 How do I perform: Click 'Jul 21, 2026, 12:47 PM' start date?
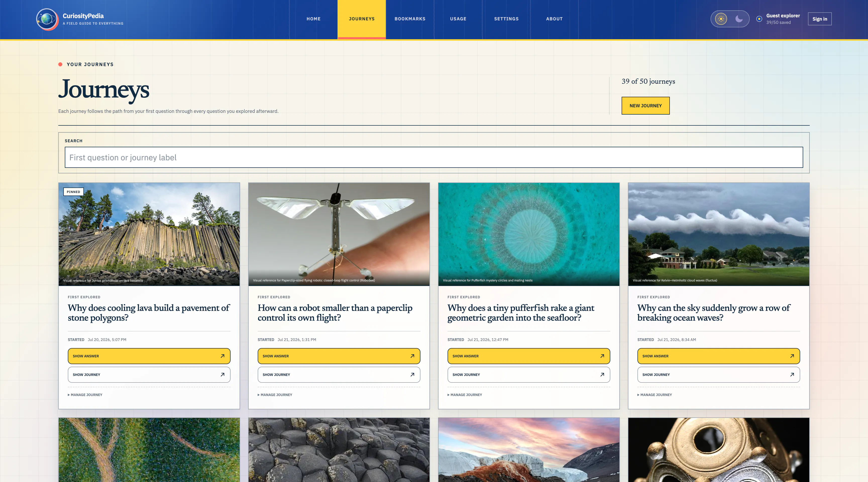[488, 340]
